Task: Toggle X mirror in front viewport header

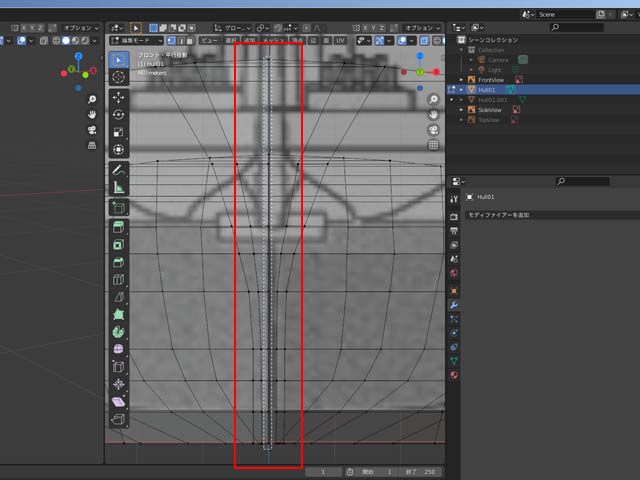Action: click(365, 28)
